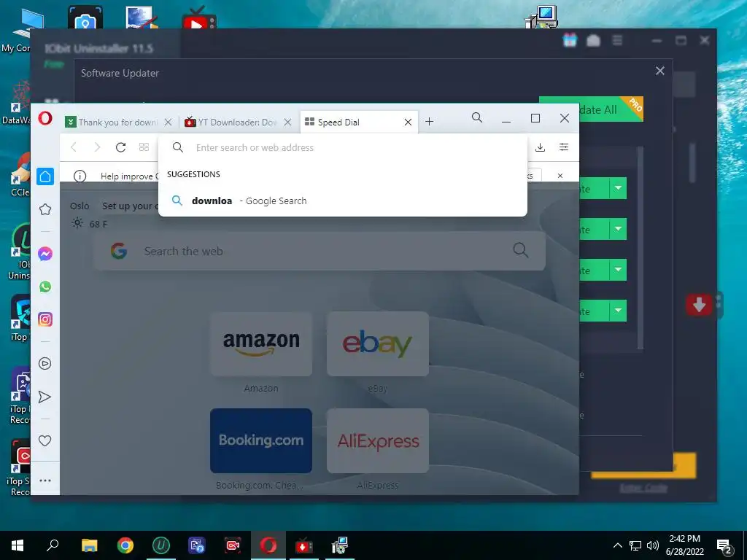This screenshot has height=560, width=747.
Task: Click the Google search magnifier icon
Action: [521, 250]
